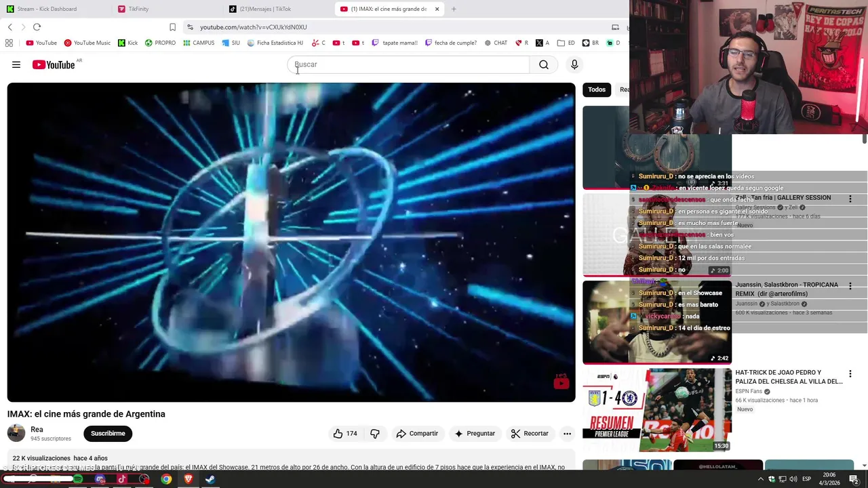868x488 pixels.
Task: Open the Preguntar AI button
Action: click(x=475, y=433)
